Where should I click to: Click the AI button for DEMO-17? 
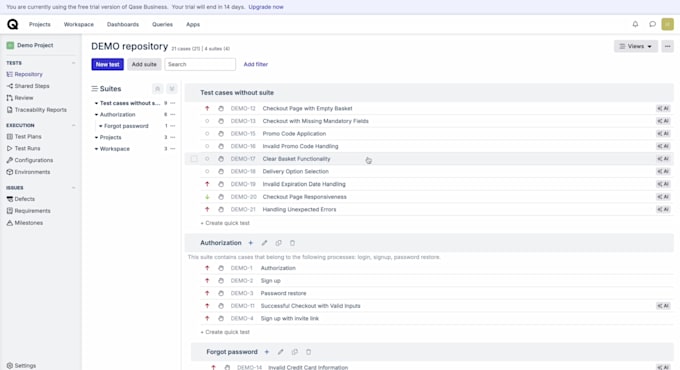pos(663,159)
